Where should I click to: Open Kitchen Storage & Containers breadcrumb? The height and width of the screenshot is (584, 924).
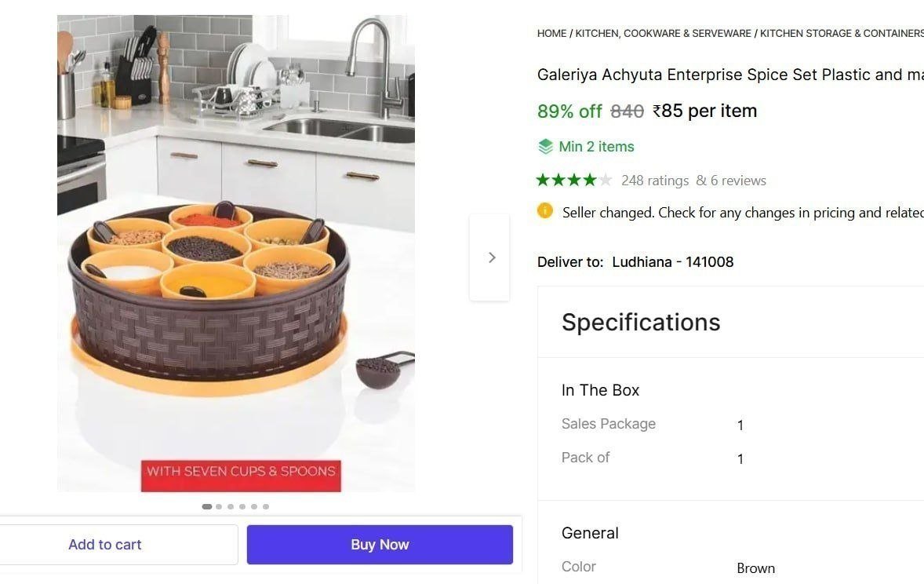point(841,34)
